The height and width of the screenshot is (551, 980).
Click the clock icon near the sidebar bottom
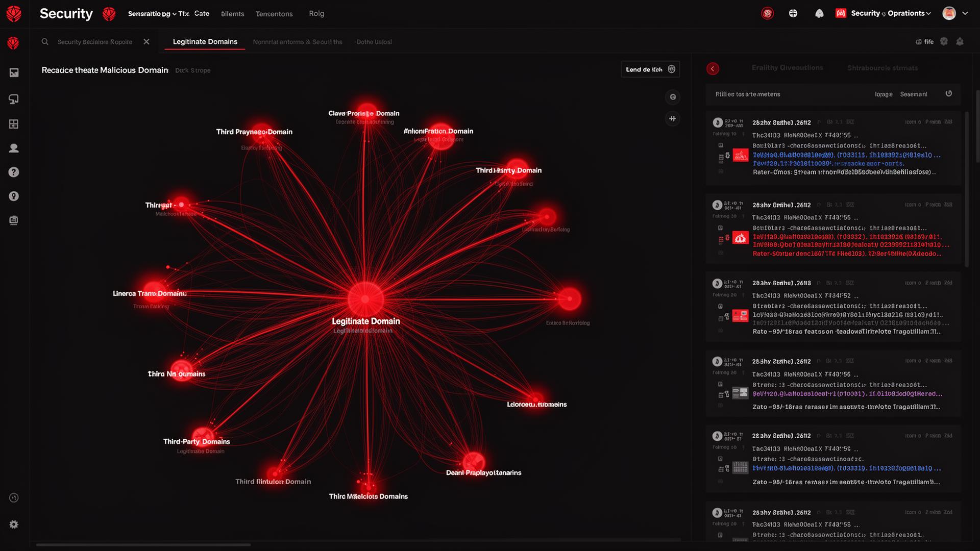tap(14, 498)
